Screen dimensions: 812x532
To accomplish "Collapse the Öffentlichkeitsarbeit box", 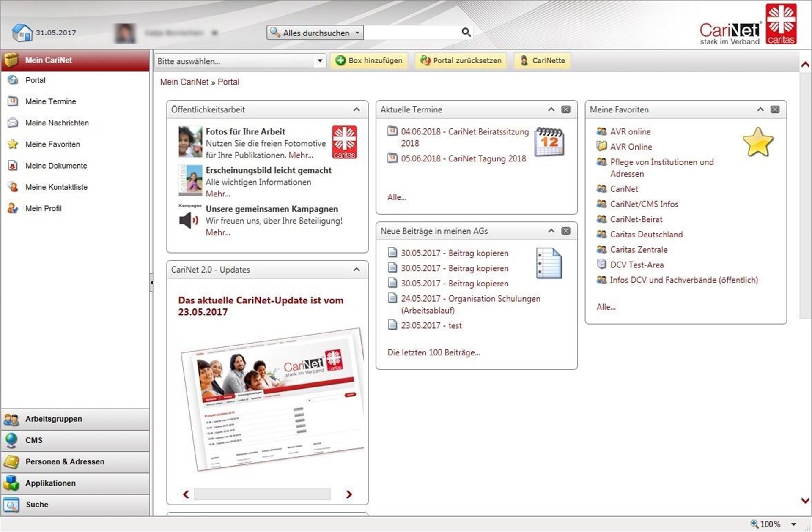I will pyautogui.click(x=357, y=109).
